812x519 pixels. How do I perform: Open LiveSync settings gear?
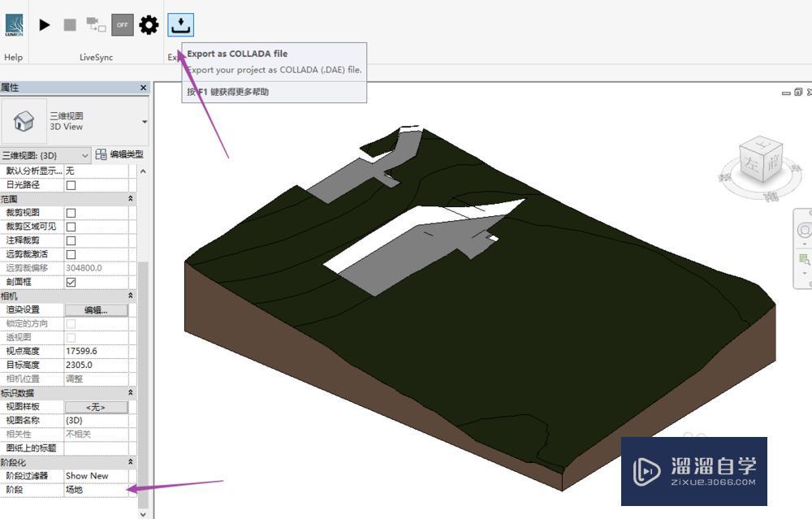tap(149, 25)
